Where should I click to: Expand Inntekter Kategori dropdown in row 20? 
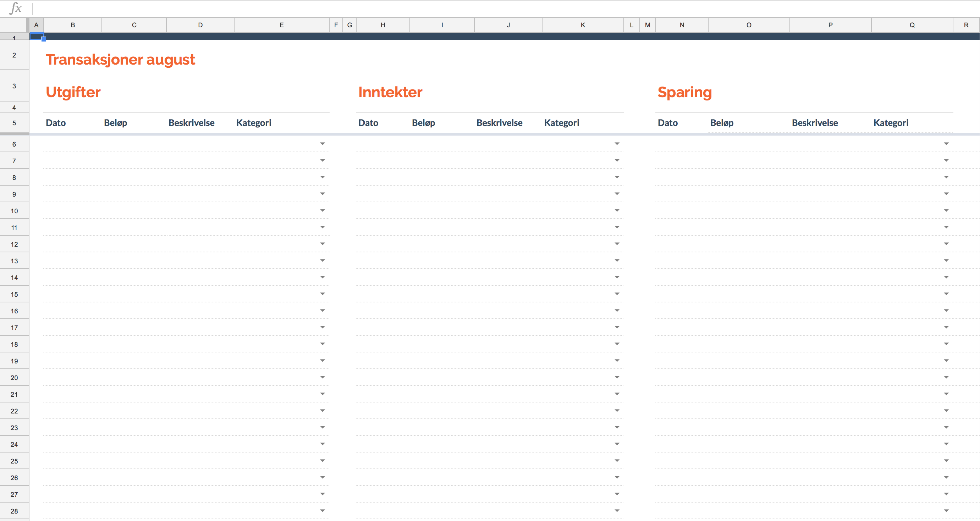(x=617, y=377)
